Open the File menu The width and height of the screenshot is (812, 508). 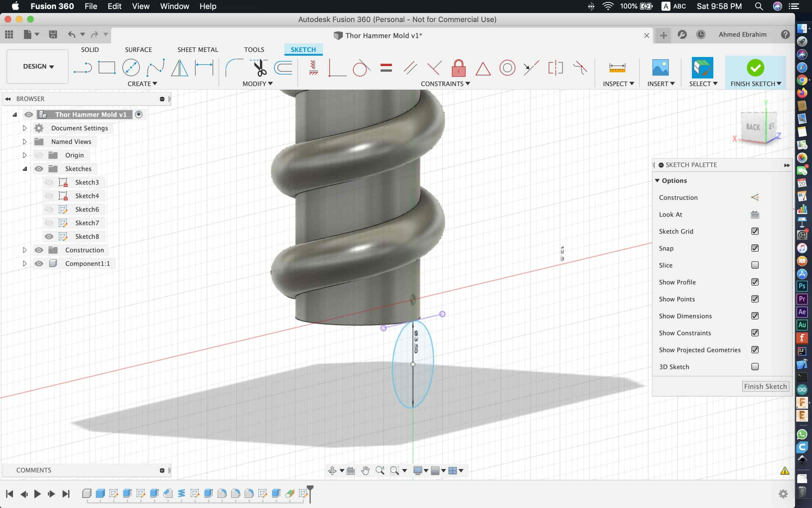[91, 6]
